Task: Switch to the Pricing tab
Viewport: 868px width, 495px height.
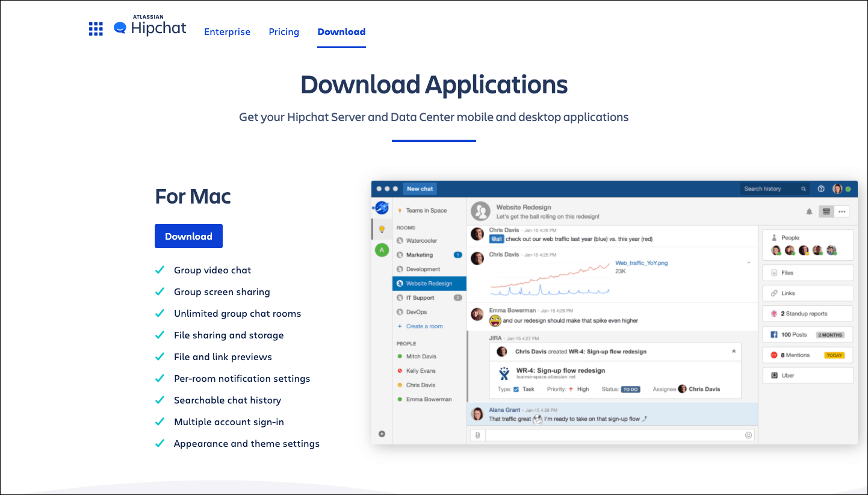Action: click(284, 32)
